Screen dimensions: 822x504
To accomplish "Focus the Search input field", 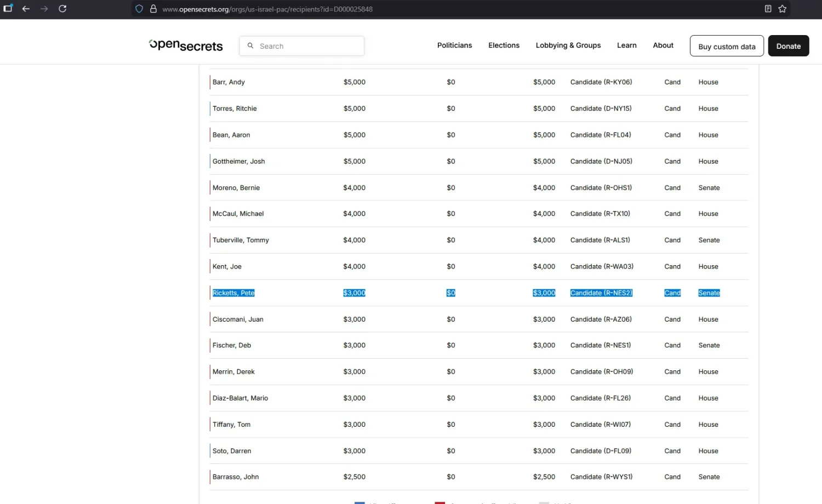I will pos(302,46).
